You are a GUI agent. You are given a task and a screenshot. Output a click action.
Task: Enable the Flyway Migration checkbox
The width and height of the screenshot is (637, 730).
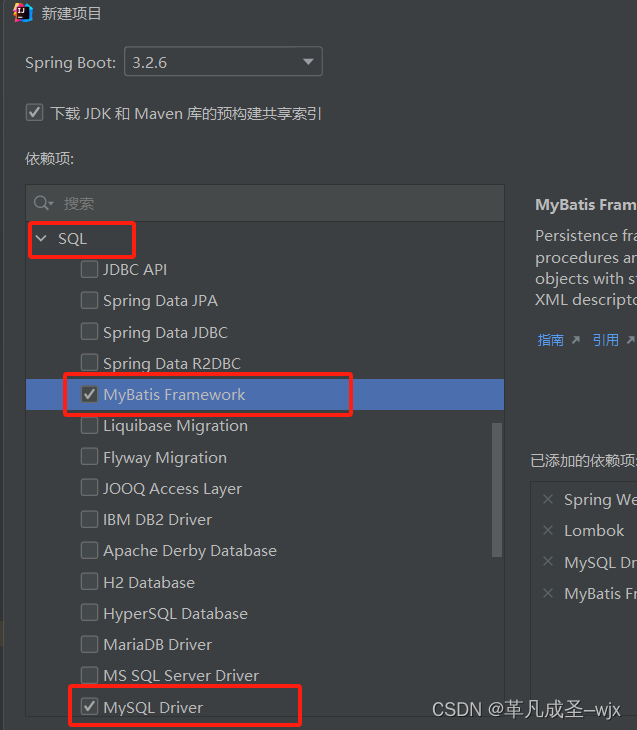pyautogui.click(x=89, y=457)
